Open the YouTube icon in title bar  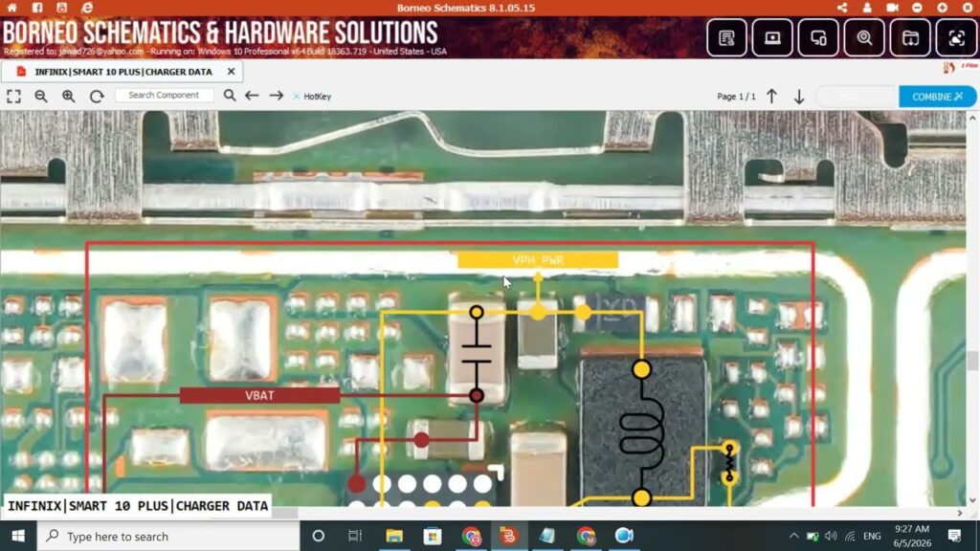[x=61, y=8]
